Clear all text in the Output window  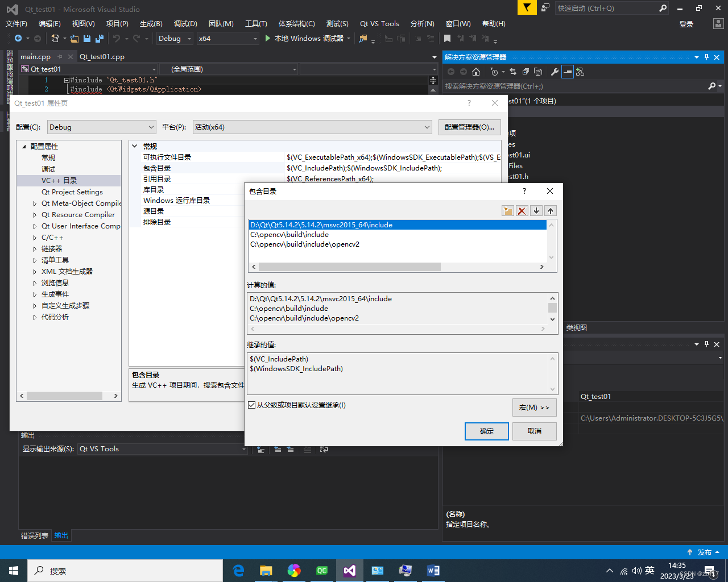tap(307, 449)
